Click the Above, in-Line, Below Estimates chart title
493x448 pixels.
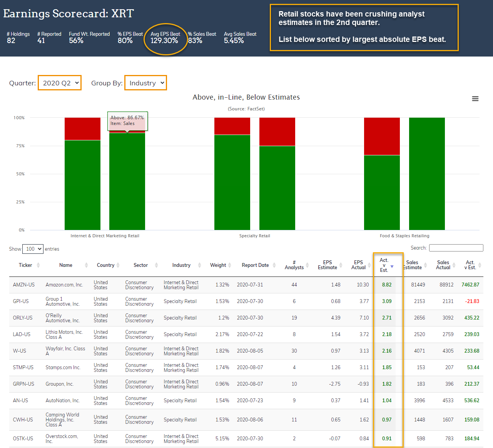tap(246, 97)
